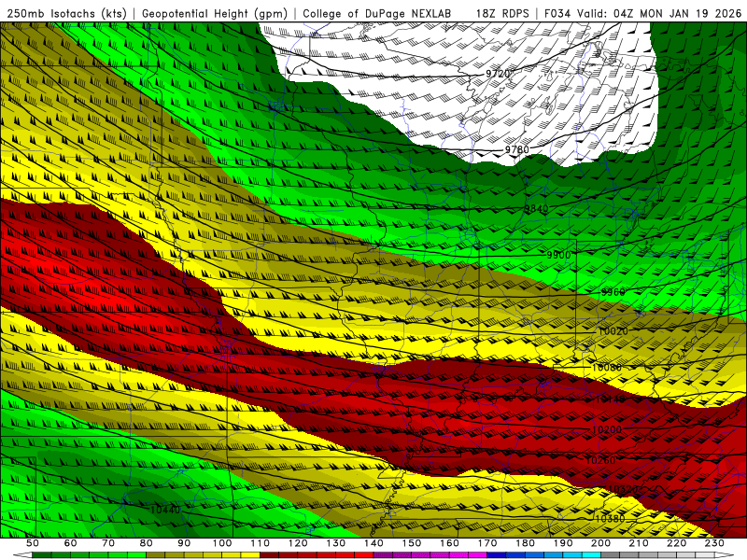Image resolution: width=747 pixels, height=560 pixels.
Task: Select the 9900 height contour label
Action: (x=558, y=255)
